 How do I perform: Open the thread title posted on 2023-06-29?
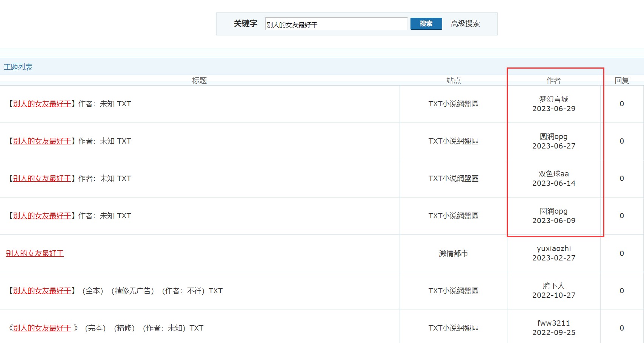click(42, 104)
